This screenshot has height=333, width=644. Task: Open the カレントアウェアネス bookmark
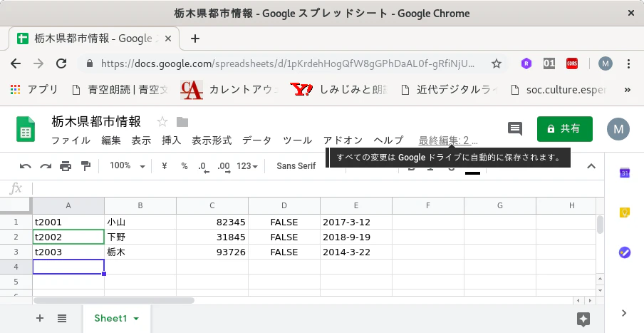click(x=230, y=89)
